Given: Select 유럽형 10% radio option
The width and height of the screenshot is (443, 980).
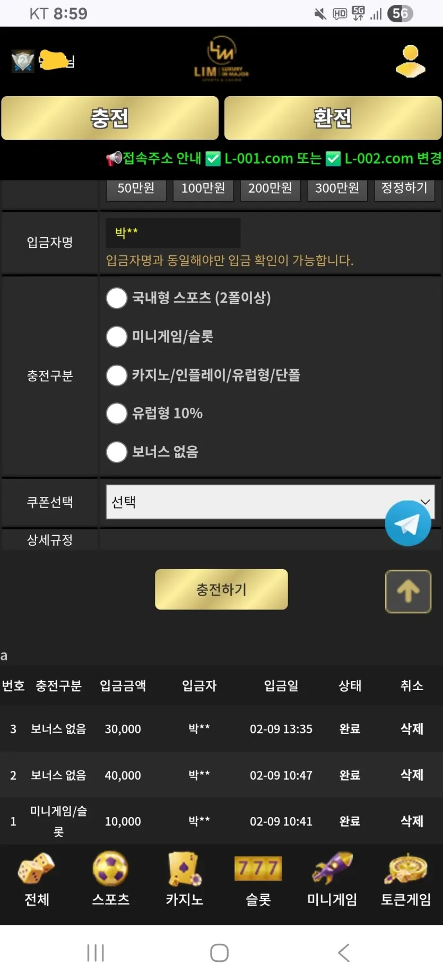Looking at the screenshot, I should [117, 414].
